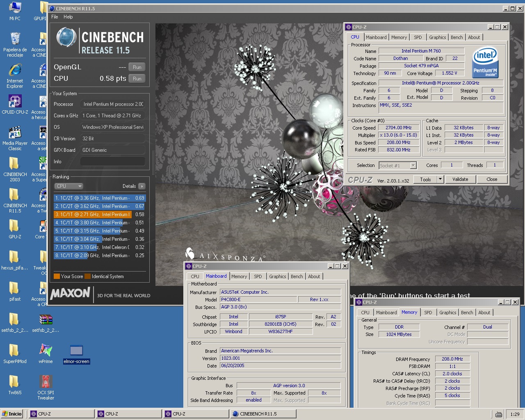Open Tw865 folder icon
This screenshot has width=525, height=420.
(x=15, y=385)
